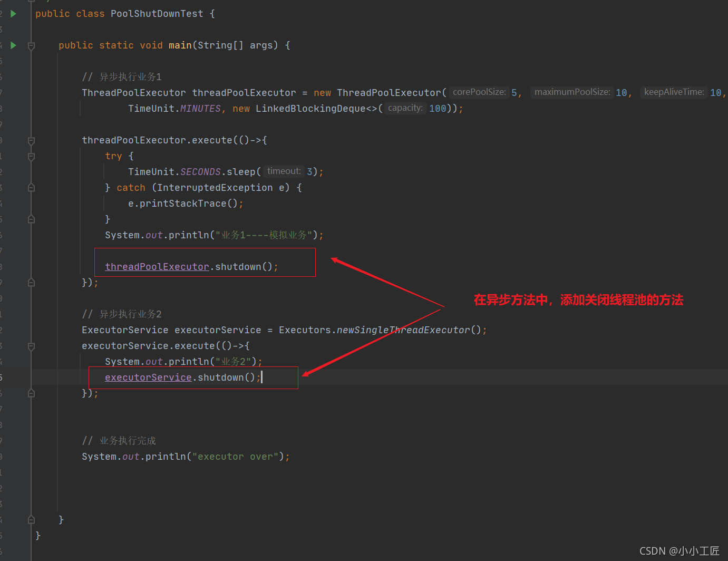
Task: Click LinkedBlockingDeque constructor name
Action: [310, 109]
